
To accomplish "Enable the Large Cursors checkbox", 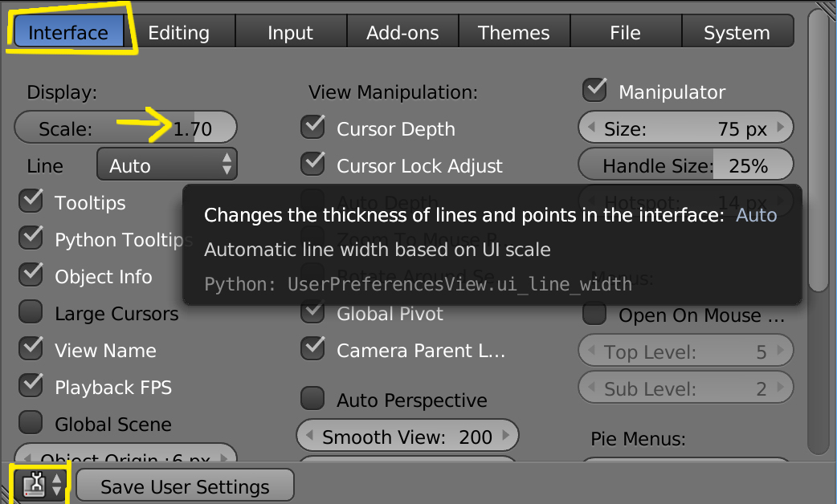I will point(31,313).
